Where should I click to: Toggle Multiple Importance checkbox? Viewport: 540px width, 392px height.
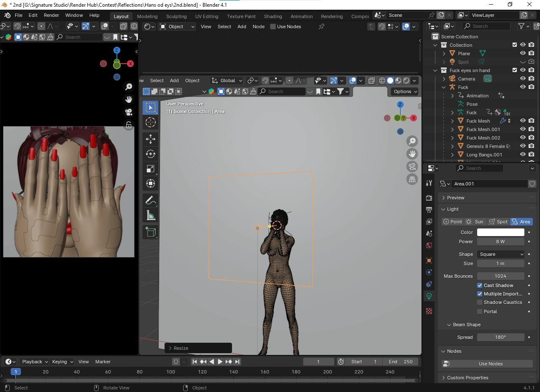(480, 294)
